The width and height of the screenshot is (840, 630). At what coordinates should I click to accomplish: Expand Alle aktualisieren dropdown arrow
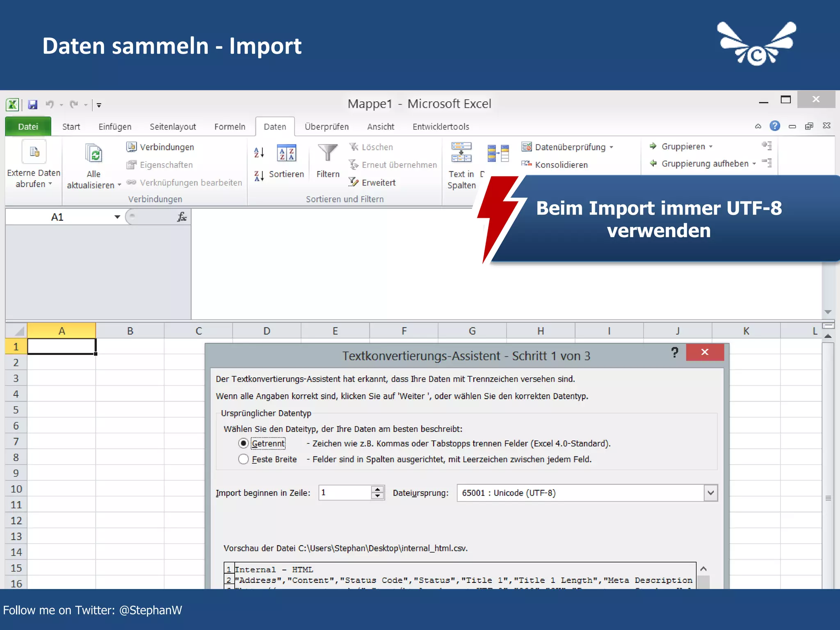tap(119, 185)
